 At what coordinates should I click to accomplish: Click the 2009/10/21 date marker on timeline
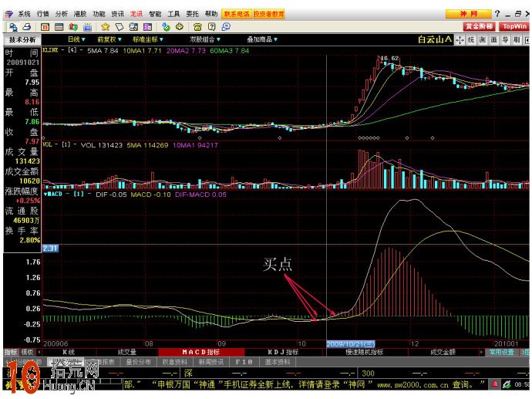click(x=352, y=343)
